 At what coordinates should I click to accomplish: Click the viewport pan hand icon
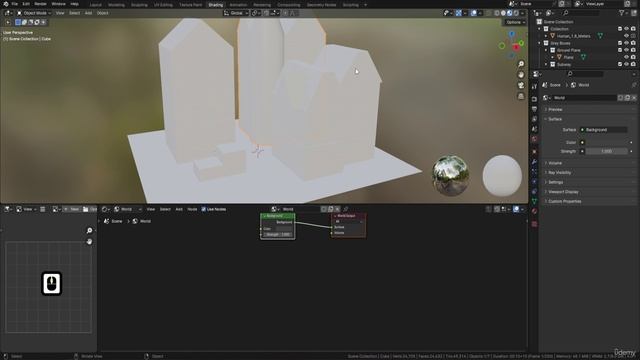[521, 75]
